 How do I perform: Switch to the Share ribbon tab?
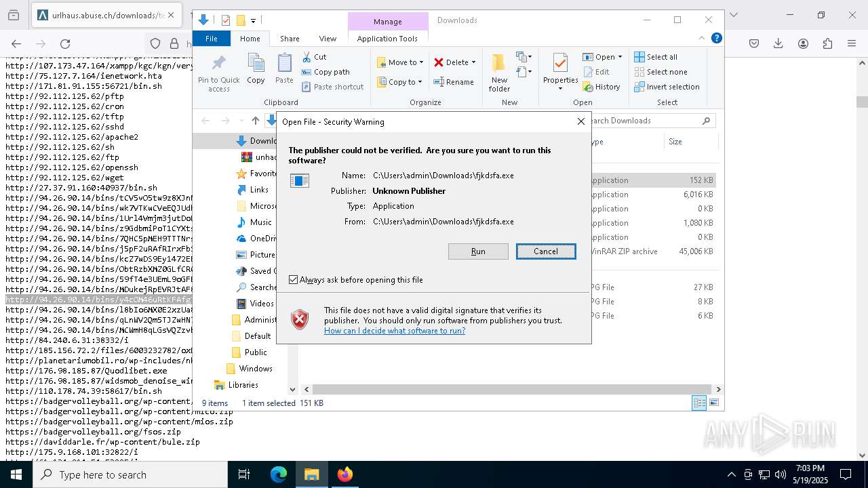coord(290,39)
